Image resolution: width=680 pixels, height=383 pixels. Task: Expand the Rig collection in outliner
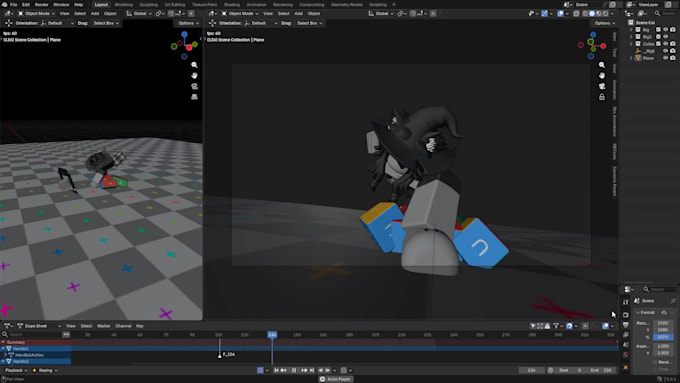tap(631, 30)
